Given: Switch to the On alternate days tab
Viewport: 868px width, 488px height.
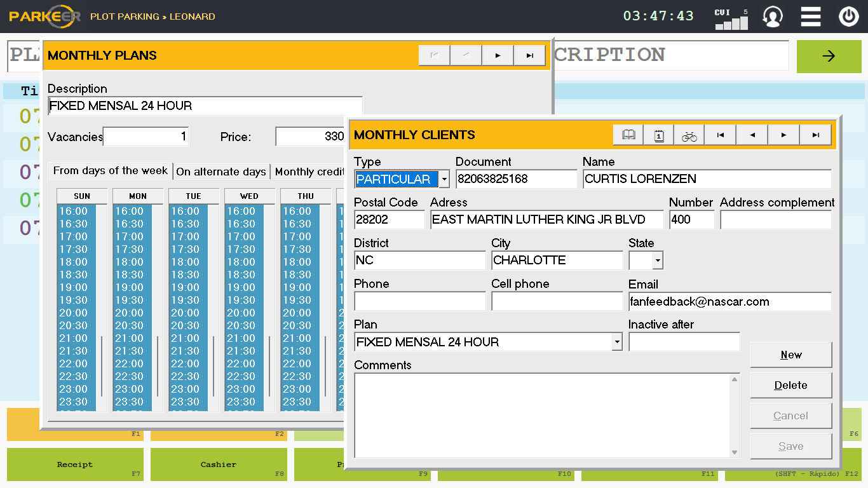Looking at the screenshot, I should point(221,171).
